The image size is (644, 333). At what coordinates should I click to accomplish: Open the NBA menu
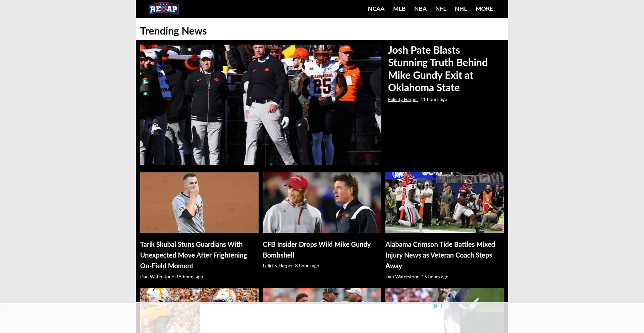420,9
